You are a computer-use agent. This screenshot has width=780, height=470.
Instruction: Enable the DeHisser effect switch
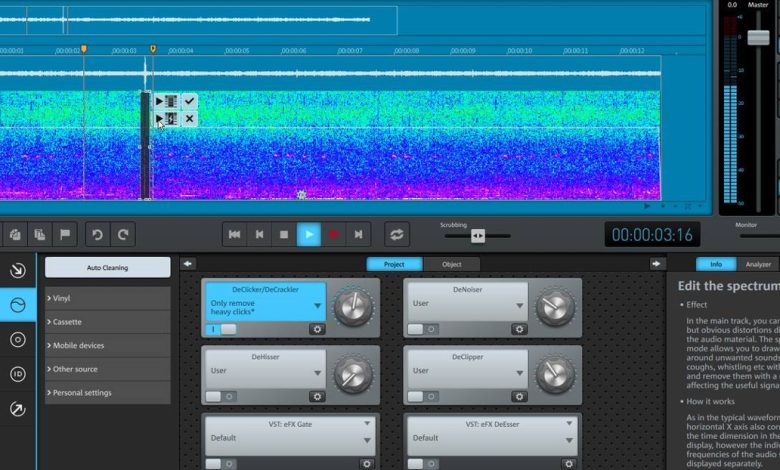pyautogui.click(x=222, y=397)
